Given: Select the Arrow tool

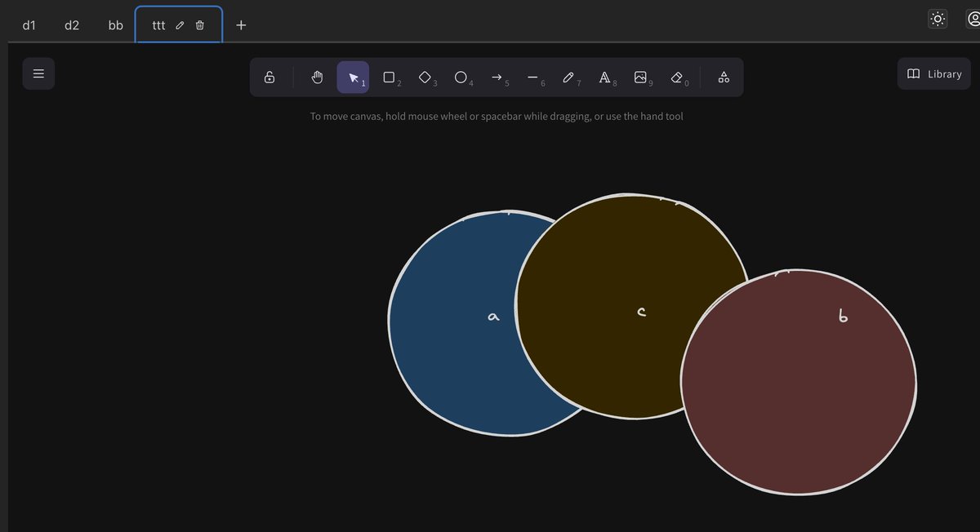Looking at the screenshot, I should pyautogui.click(x=497, y=78).
